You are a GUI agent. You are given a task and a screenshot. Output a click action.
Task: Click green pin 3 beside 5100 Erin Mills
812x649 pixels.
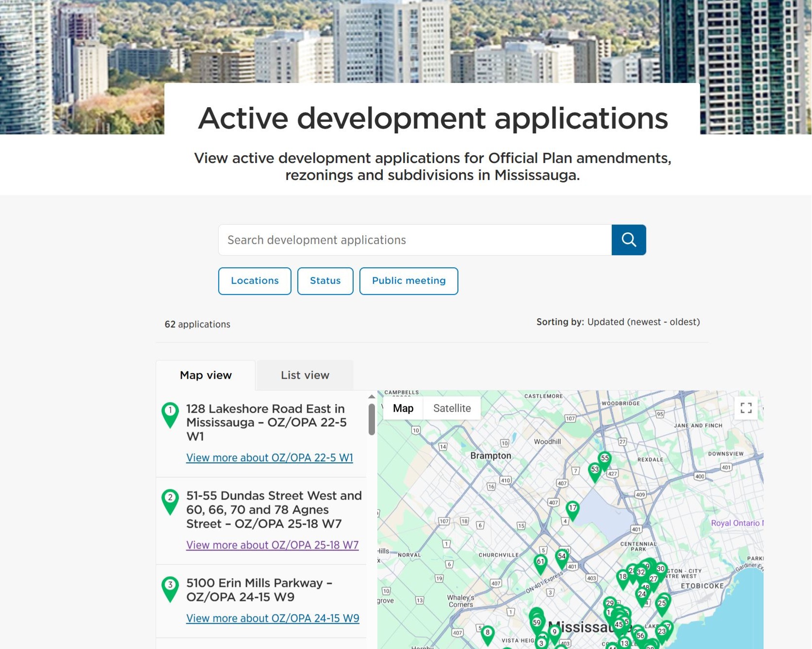170,586
